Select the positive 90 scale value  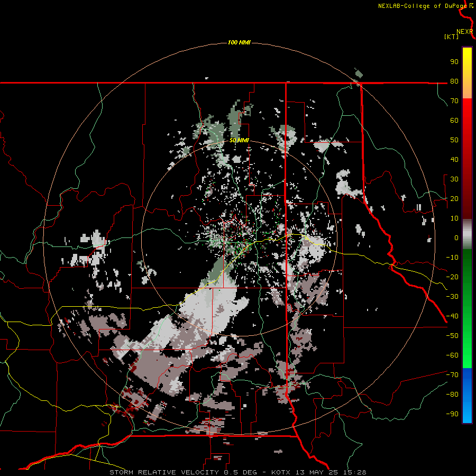(x=454, y=62)
